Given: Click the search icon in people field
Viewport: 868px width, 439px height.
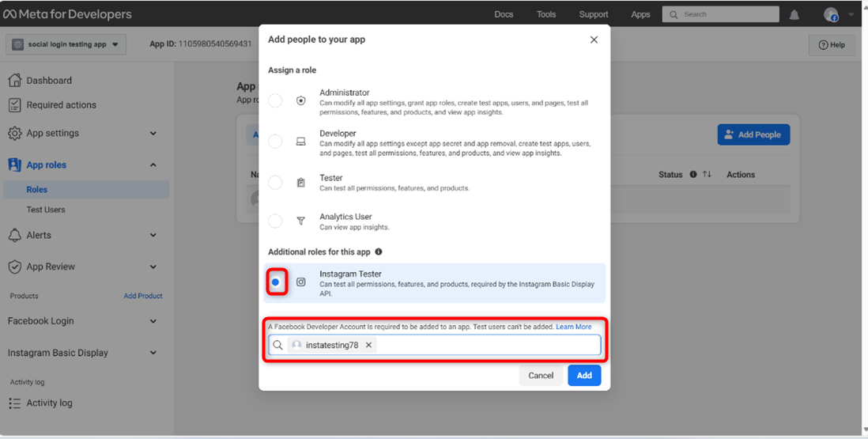Looking at the screenshot, I should point(278,345).
